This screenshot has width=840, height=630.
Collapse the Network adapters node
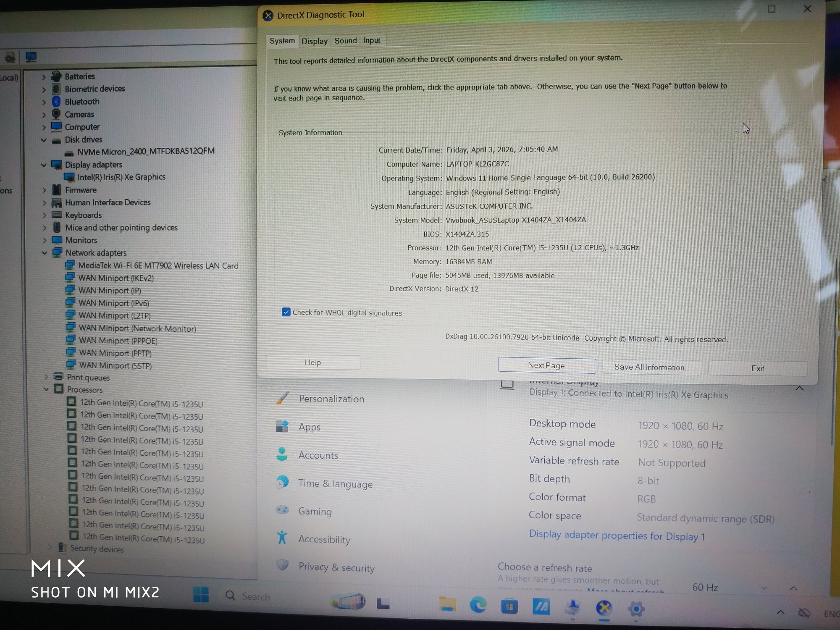point(44,253)
